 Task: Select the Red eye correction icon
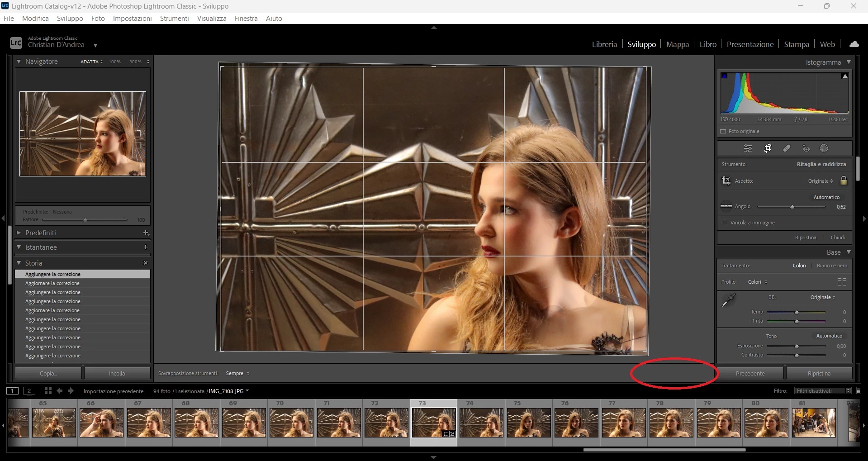coord(806,148)
